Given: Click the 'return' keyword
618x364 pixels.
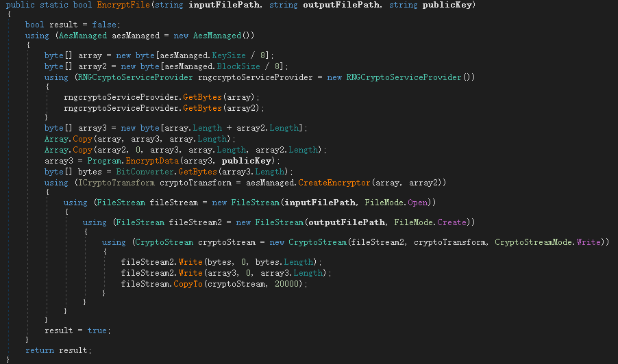Looking at the screenshot, I should 40,350.
